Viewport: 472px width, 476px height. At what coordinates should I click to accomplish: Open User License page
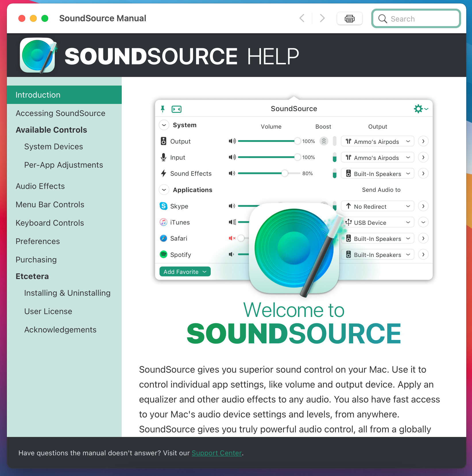(48, 311)
